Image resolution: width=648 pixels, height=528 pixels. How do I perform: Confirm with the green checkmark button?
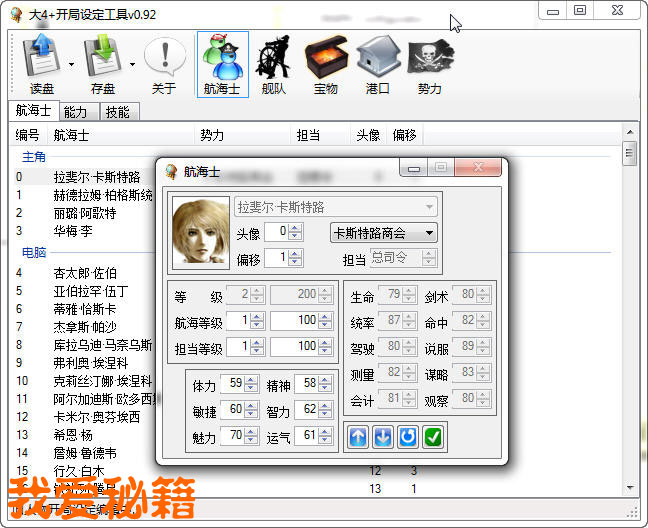(x=433, y=437)
